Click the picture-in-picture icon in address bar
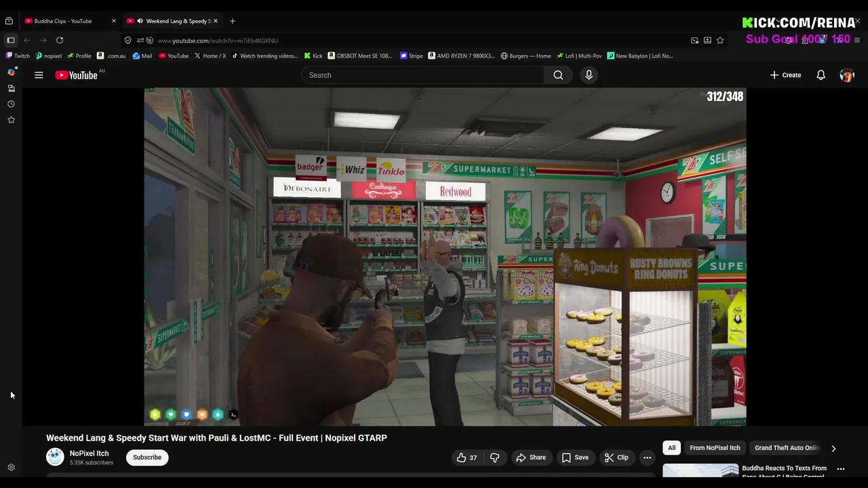 (694, 41)
